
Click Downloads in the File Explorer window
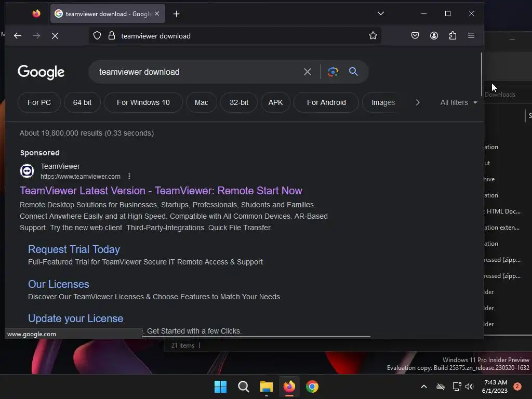tap(500, 95)
